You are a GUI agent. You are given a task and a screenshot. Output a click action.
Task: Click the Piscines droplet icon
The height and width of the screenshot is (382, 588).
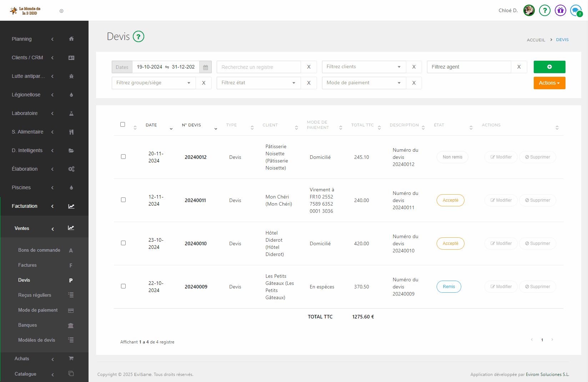point(71,187)
